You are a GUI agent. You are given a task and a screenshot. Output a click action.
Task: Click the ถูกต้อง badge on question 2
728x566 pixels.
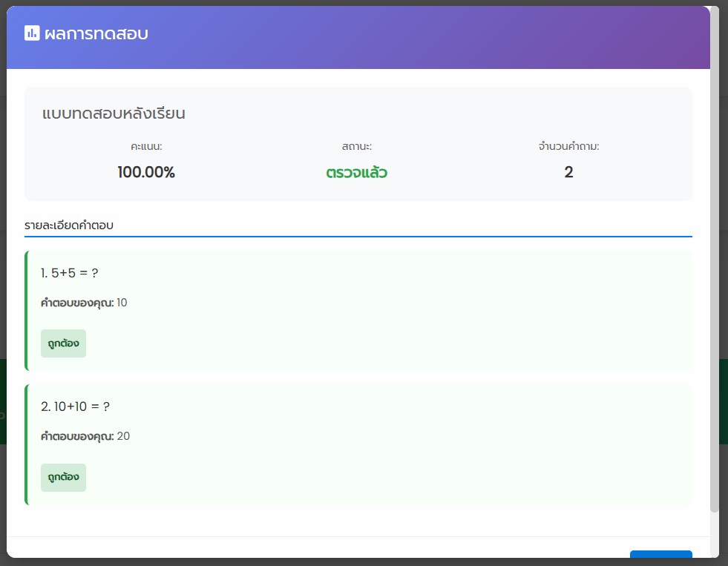(x=63, y=478)
